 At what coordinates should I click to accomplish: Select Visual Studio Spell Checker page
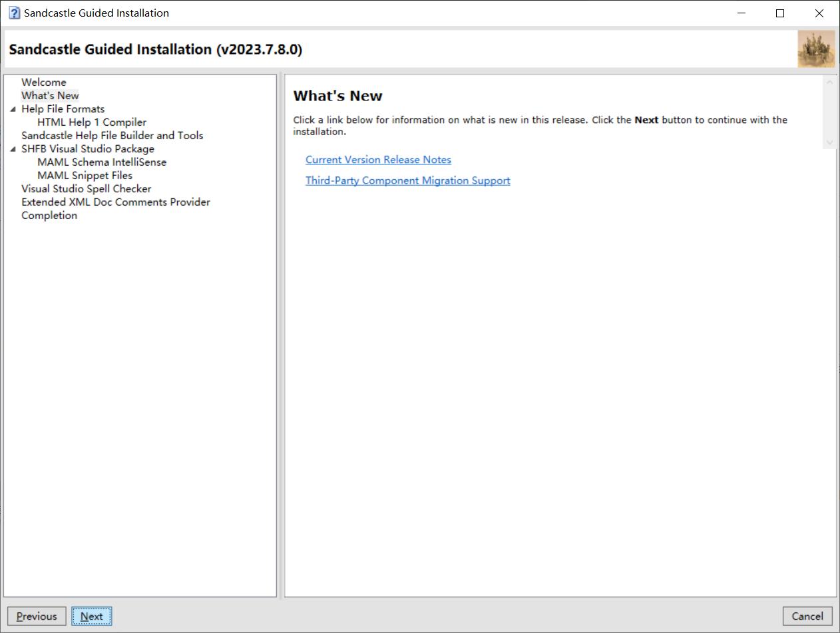click(x=86, y=189)
